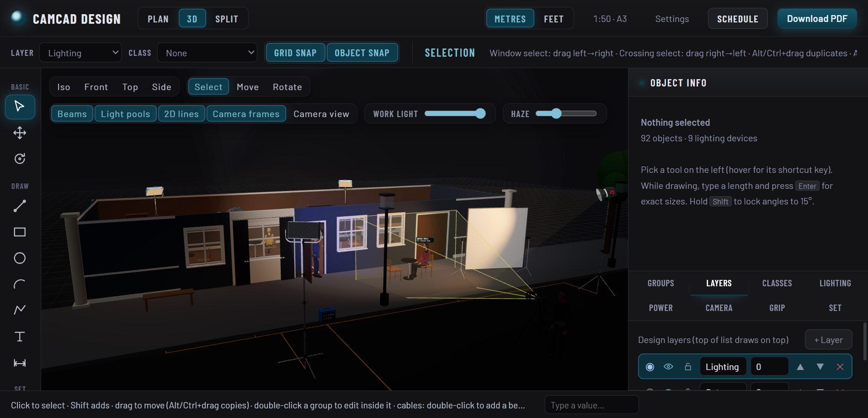Toggle Grid Snap

(295, 53)
